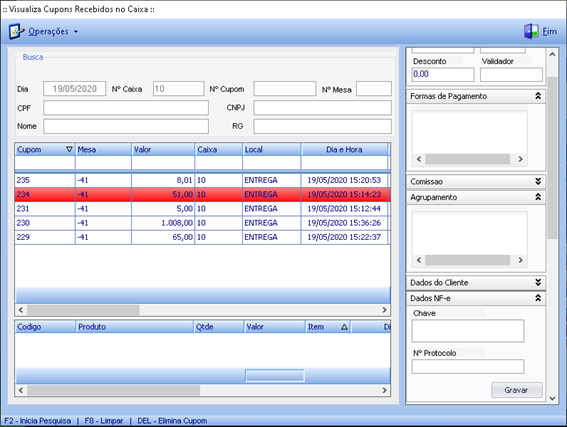The height and width of the screenshot is (427, 567).
Task: Click the Nº Cupom input field
Action: 285,89
